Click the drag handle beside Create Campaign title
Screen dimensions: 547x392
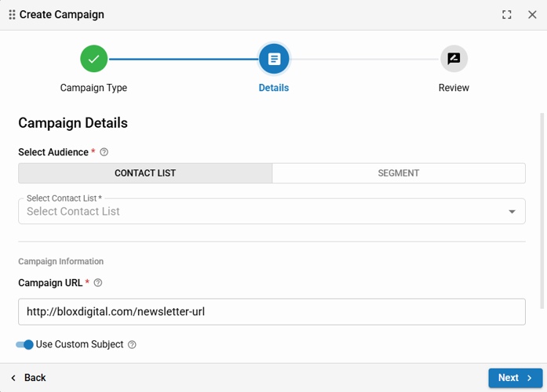coord(11,15)
